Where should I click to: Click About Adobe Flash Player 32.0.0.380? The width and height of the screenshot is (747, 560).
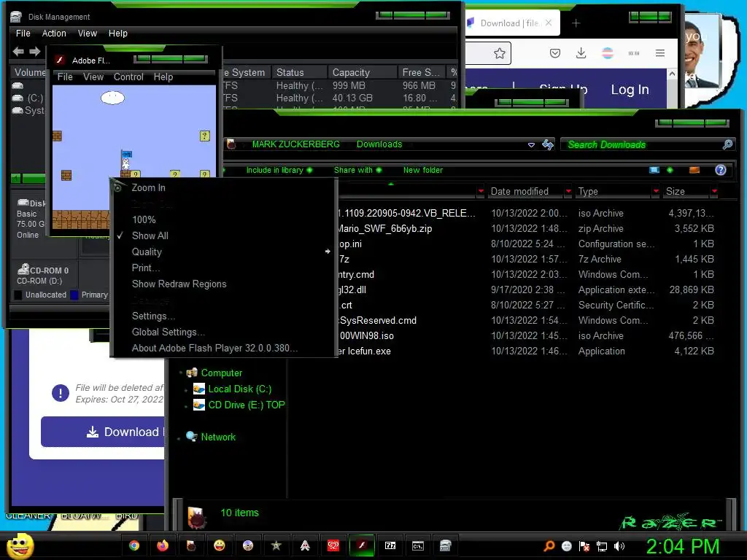pos(223,348)
